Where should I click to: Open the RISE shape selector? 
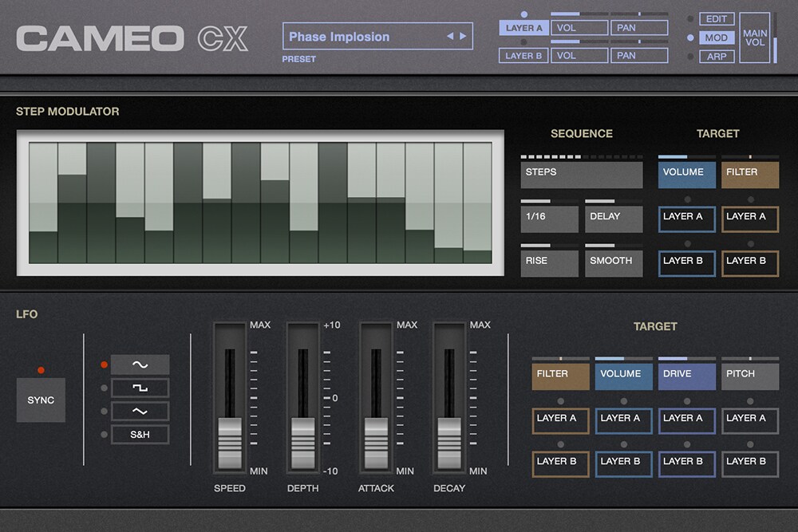[x=549, y=262]
